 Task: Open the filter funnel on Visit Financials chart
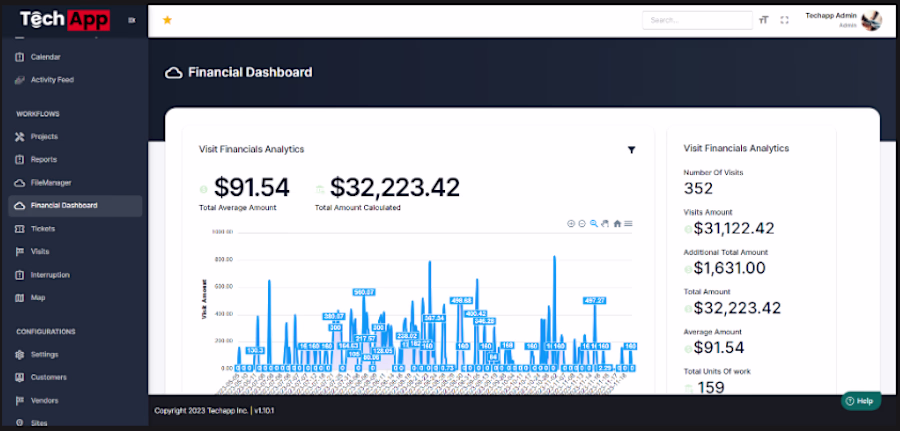pos(631,150)
